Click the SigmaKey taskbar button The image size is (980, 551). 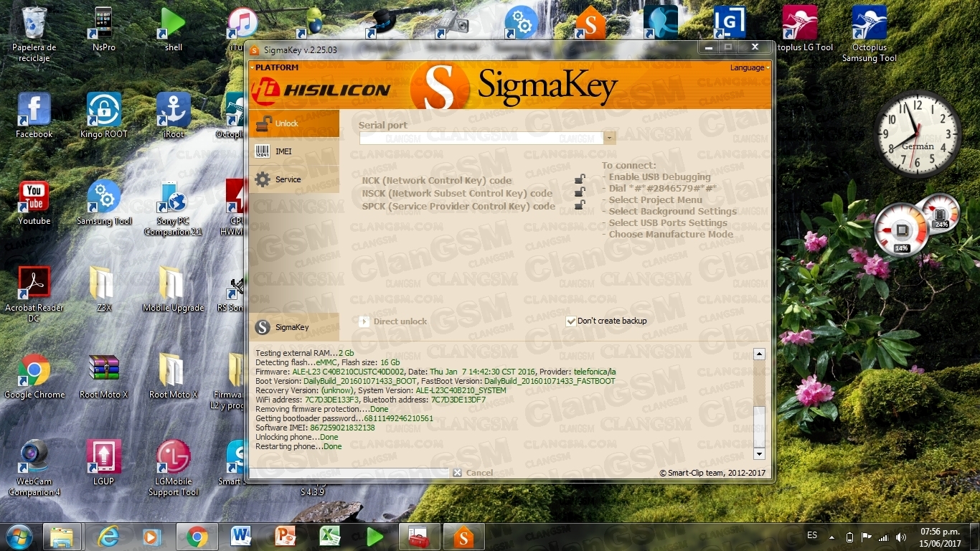(463, 537)
